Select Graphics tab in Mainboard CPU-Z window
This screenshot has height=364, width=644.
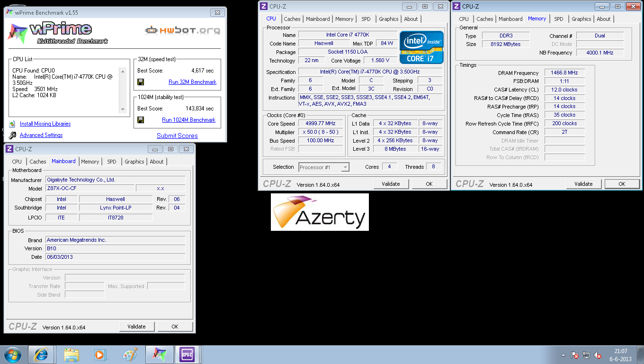click(x=134, y=162)
